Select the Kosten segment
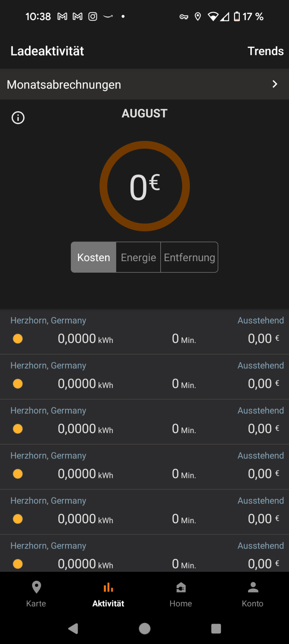 coord(94,257)
